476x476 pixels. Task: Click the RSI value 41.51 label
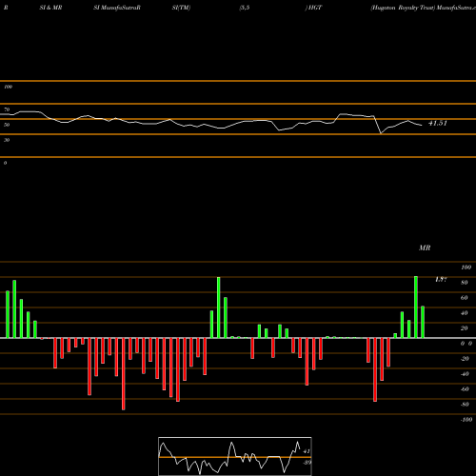(x=438, y=123)
